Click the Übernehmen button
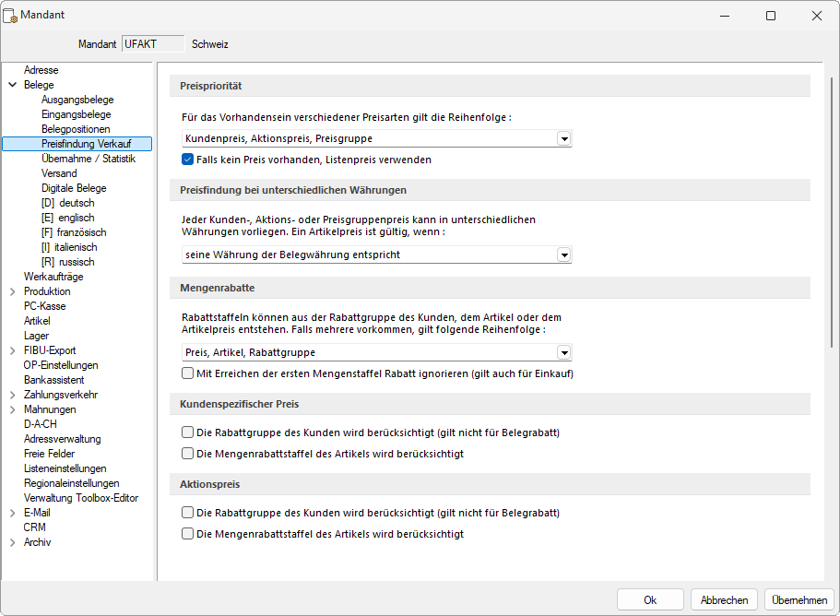 click(x=799, y=599)
